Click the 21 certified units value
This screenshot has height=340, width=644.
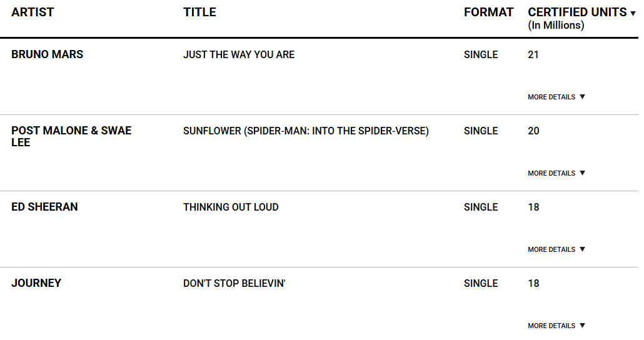(533, 54)
